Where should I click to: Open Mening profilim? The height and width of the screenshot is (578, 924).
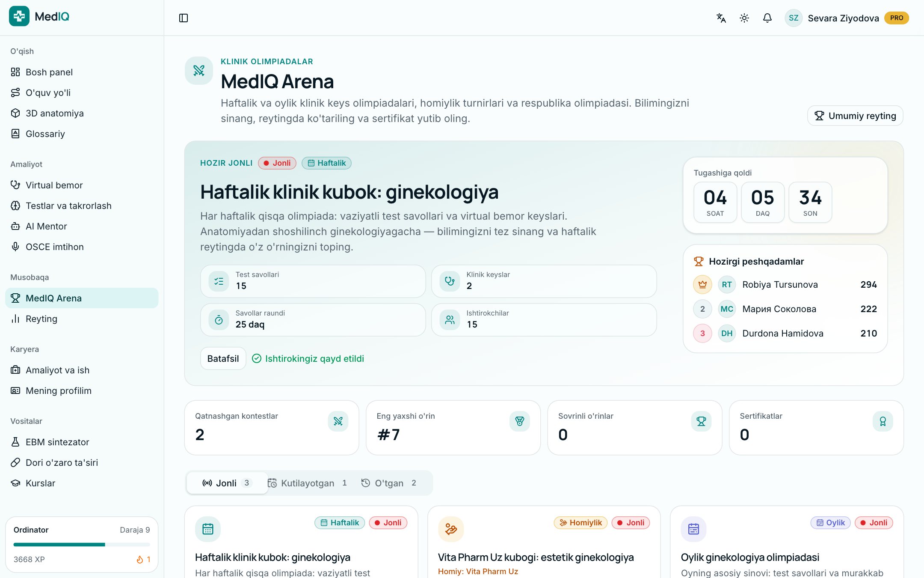pos(82,390)
